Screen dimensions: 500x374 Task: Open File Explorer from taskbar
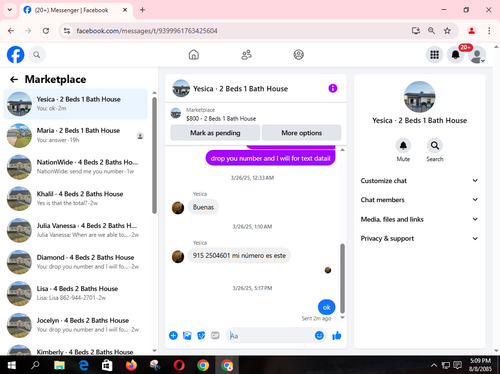(59, 365)
